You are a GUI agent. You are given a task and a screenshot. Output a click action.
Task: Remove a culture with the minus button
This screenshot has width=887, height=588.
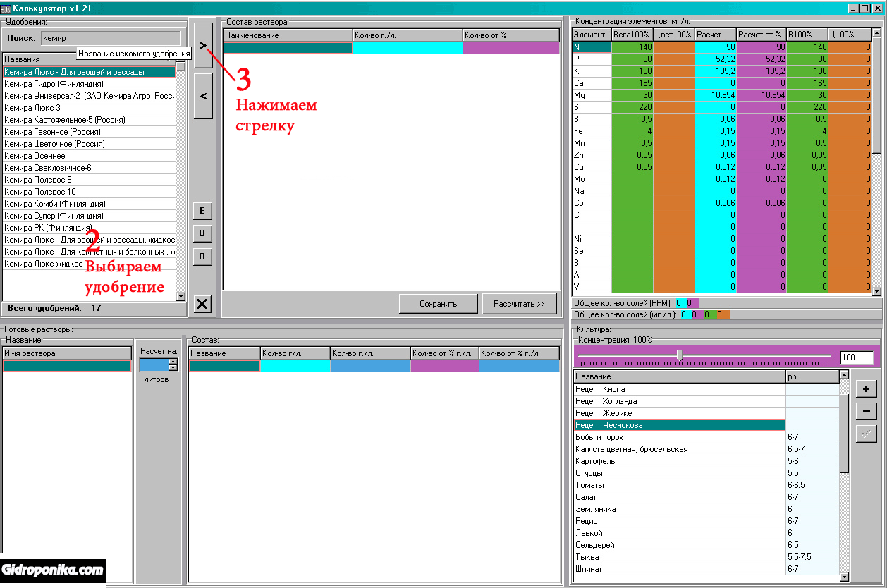click(x=866, y=412)
